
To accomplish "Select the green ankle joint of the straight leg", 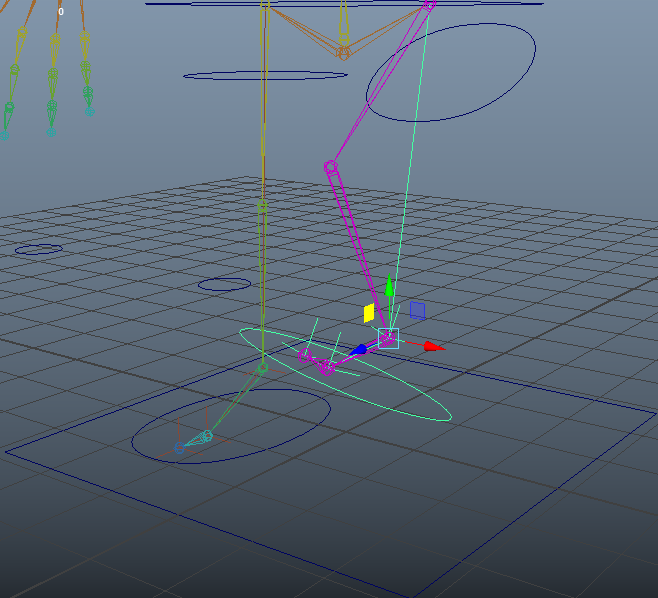I will [x=263, y=368].
